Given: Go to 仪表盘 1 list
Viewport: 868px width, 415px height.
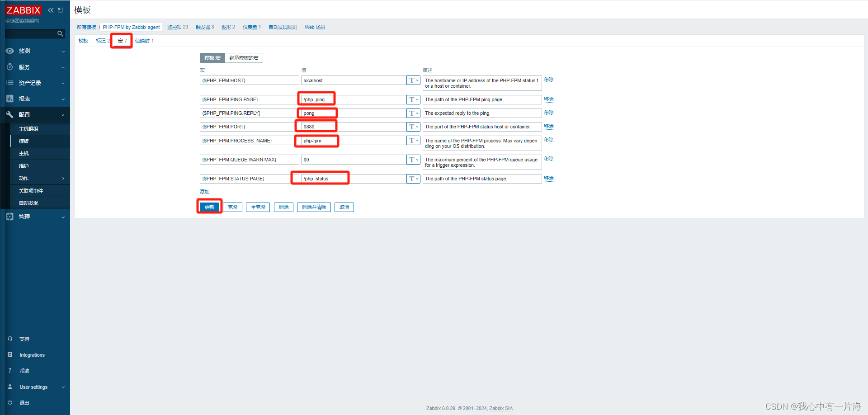Looking at the screenshot, I should point(252,27).
